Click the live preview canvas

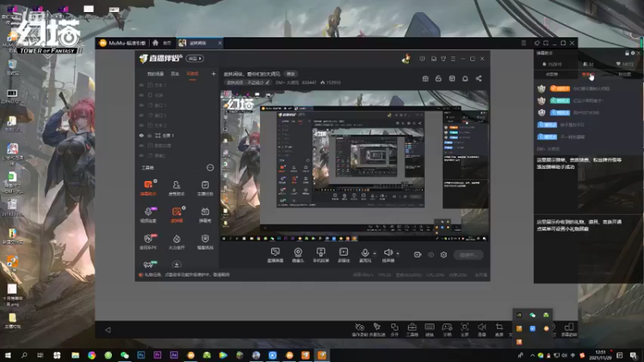(x=354, y=166)
